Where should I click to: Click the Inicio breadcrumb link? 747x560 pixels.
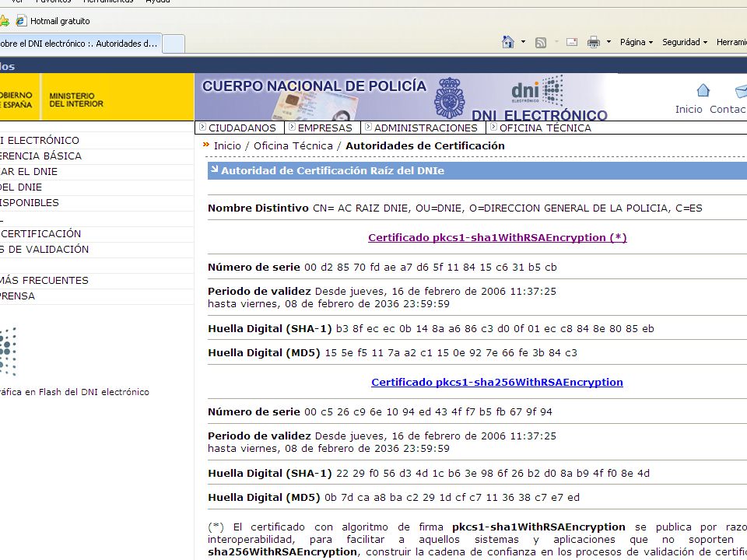point(227,145)
